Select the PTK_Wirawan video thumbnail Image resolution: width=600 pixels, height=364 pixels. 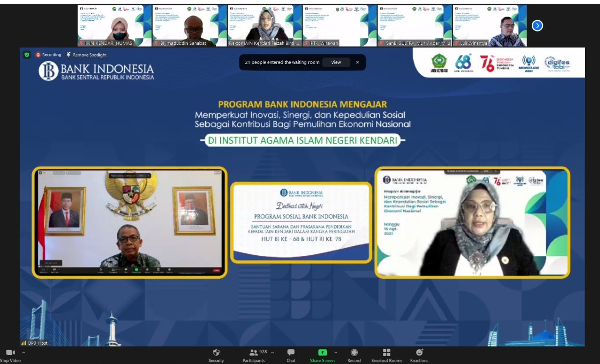click(x=339, y=26)
